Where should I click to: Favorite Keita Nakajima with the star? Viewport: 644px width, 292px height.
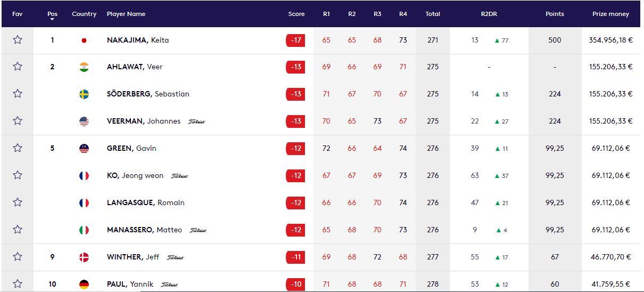point(18,40)
